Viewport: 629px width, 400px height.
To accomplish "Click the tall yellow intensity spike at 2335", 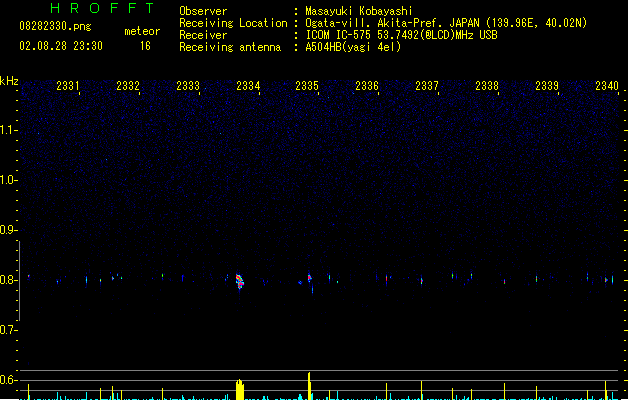I will (x=309, y=386).
